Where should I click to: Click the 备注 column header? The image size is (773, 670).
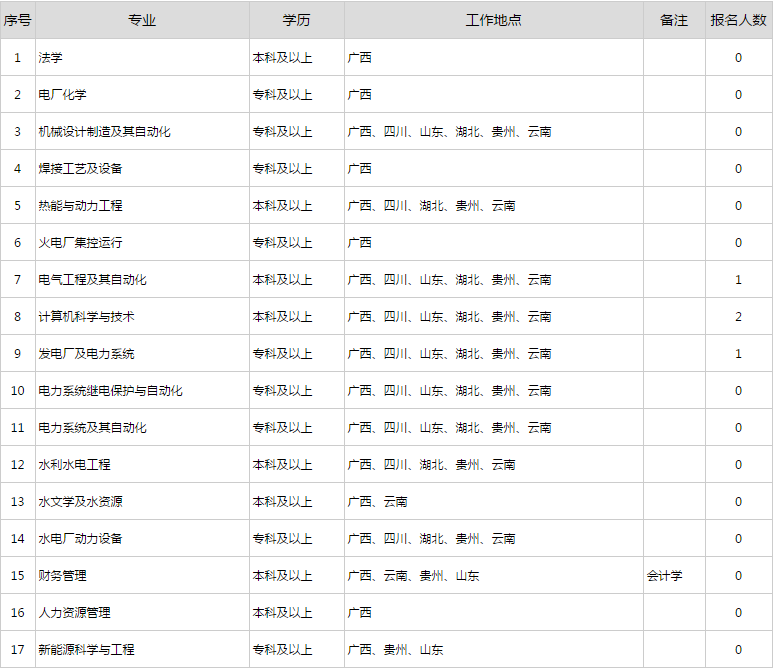coord(674,20)
